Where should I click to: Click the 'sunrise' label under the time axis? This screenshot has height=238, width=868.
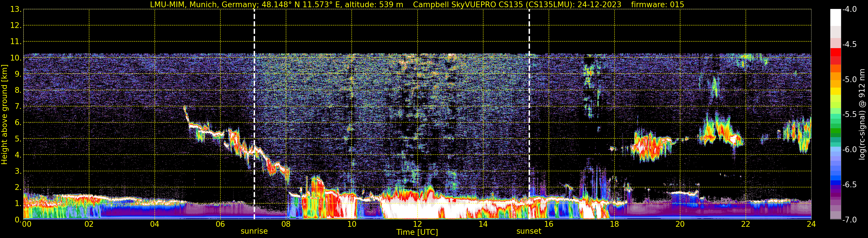[x=254, y=231]
